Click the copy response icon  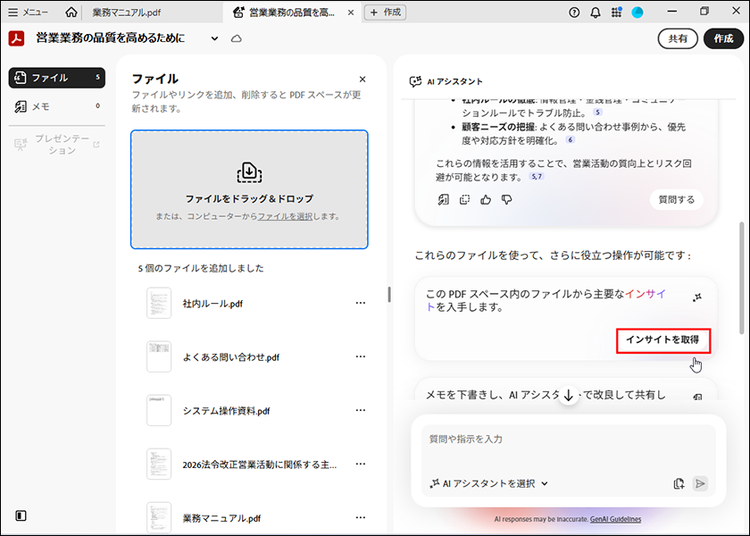click(x=465, y=199)
